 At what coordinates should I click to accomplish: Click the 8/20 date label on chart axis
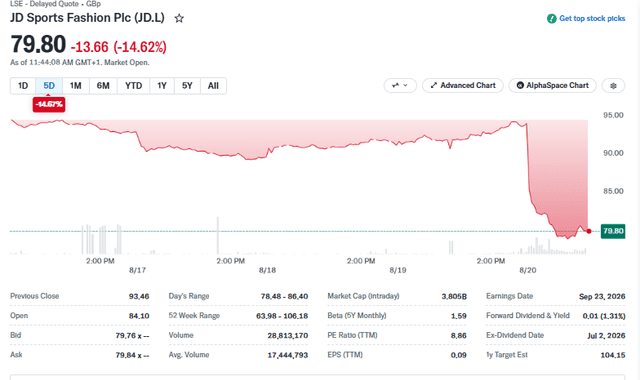coord(527,270)
